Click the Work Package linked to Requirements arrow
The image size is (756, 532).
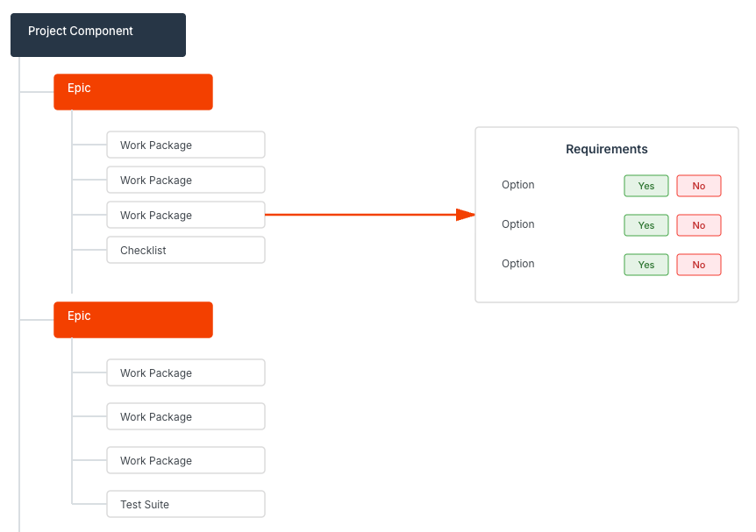click(185, 216)
